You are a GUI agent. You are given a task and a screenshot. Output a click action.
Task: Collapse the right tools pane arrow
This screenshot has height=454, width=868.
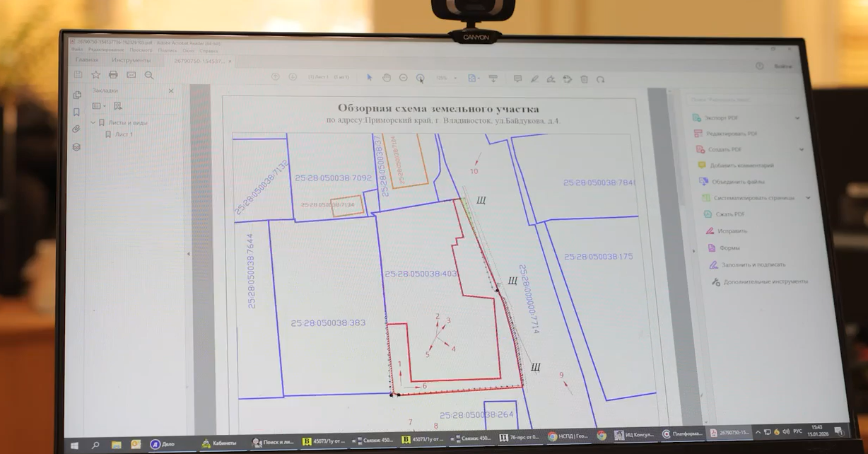click(x=693, y=250)
